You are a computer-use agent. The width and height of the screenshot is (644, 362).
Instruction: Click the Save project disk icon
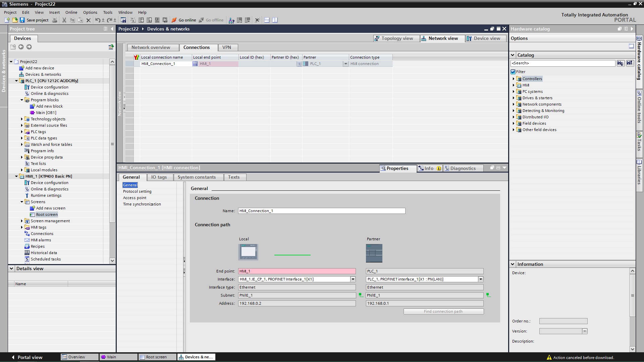[x=22, y=20]
